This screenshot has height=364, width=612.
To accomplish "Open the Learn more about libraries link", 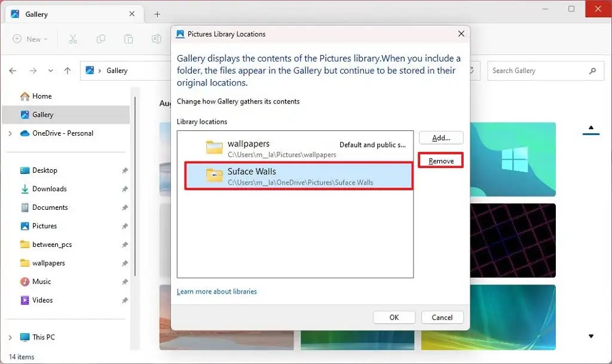I will [218, 291].
